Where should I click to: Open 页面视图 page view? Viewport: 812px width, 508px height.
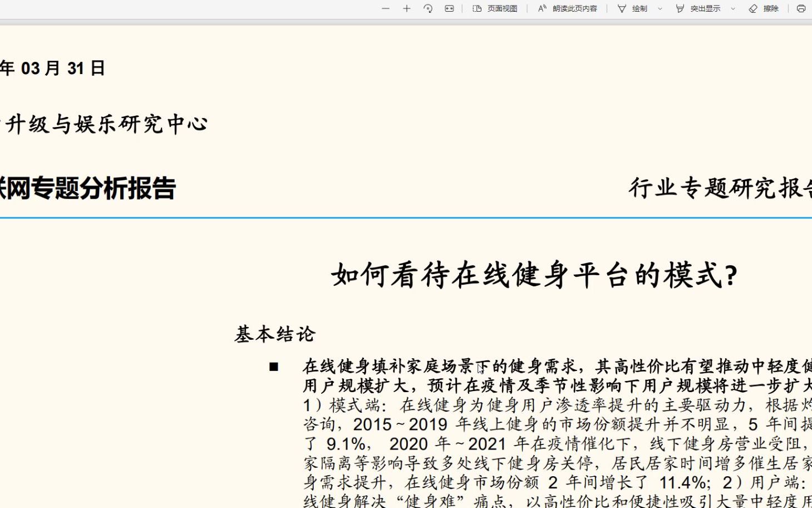coord(495,8)
